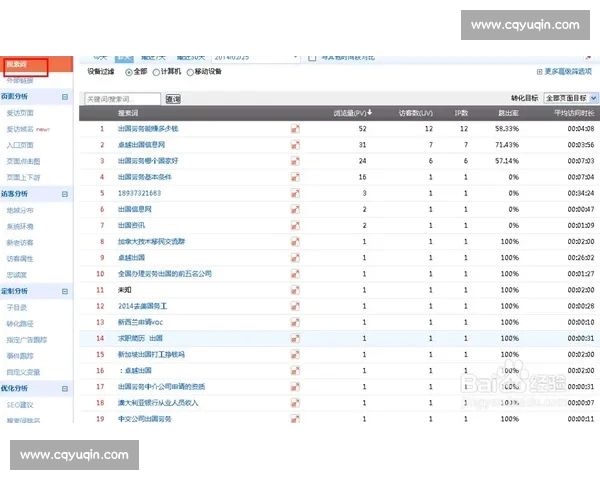600x480 pixels.
Task: Open the 出国劳务基本条件 keyword link
Action: click(147, 177)
